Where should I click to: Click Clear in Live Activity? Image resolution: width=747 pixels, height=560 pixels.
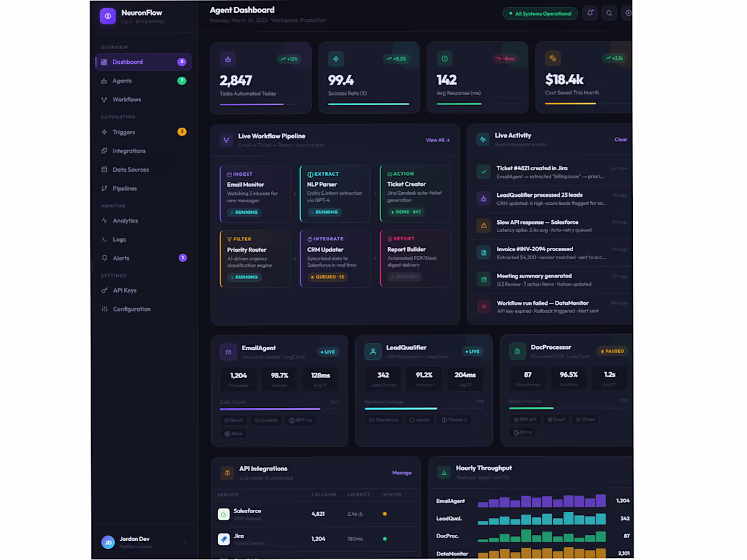620,140
